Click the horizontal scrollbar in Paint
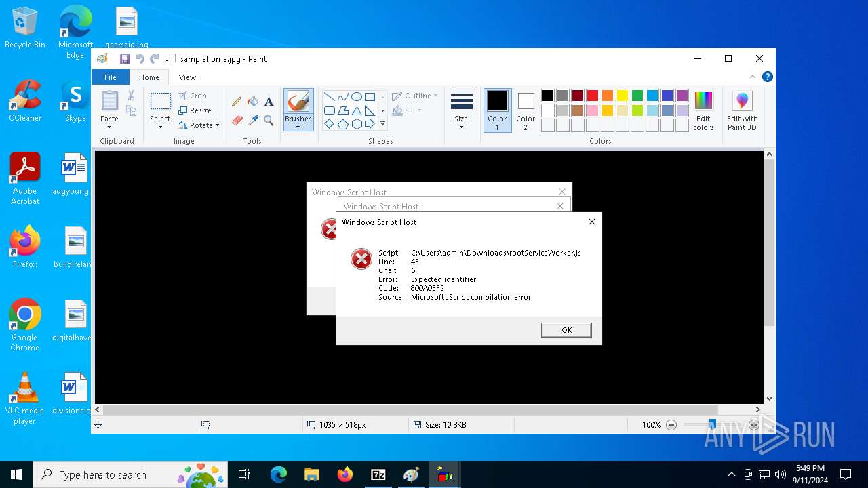The image size is (868, 488). [410, 409]
